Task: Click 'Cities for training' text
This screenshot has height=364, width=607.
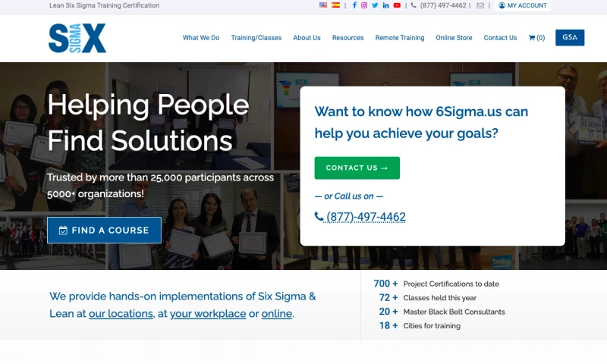Action: (x=432, y=326)
